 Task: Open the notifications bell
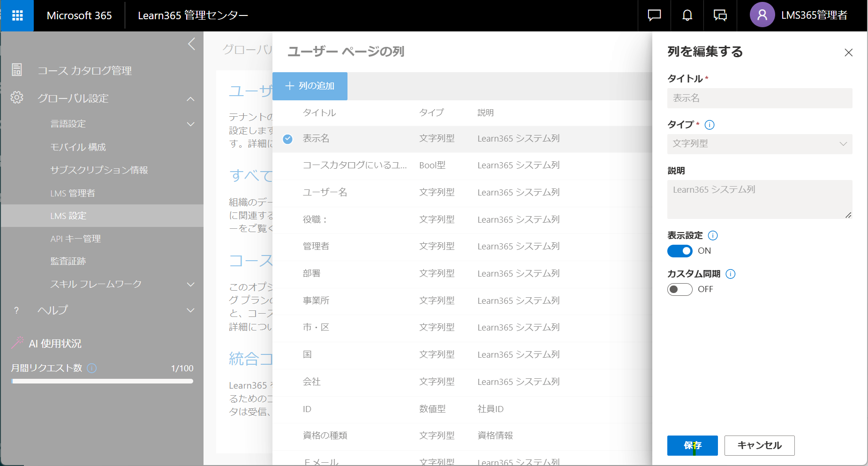(x=687, y=15)
